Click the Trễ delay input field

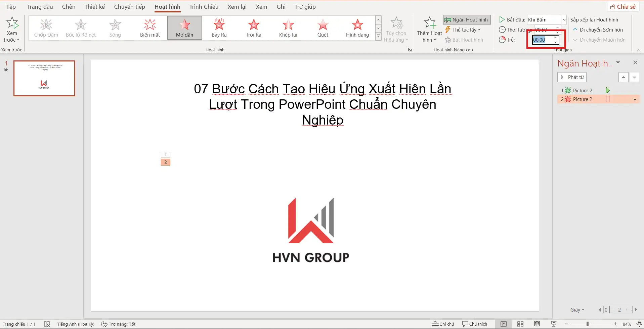point(542,40)
